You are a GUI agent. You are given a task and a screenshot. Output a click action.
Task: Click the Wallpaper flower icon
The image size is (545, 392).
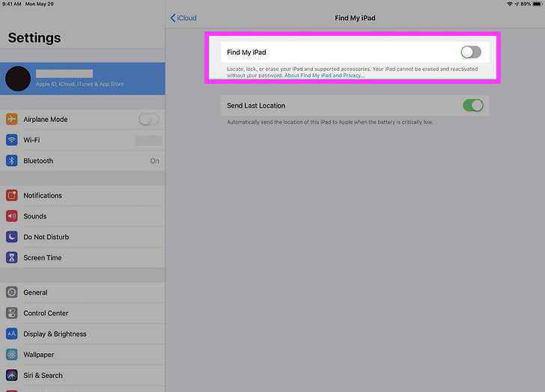click(x=12, y=355)
